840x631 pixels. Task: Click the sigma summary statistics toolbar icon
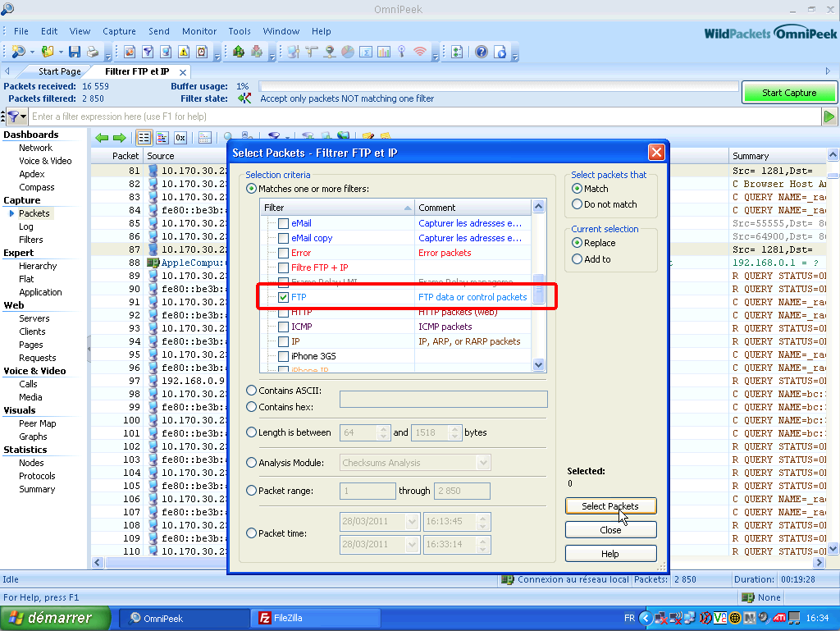[366, 52]
